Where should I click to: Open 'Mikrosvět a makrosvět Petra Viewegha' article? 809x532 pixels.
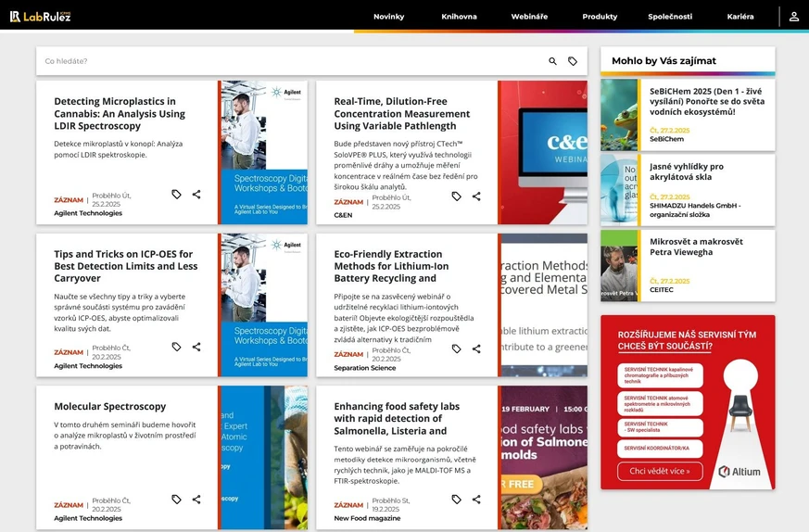click(x=696, y=247)
